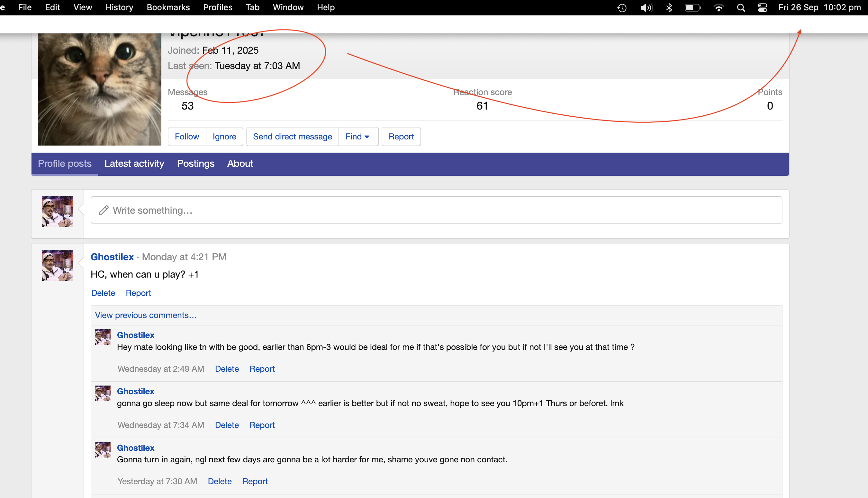
Task: Click the Ignore button
Action: point(224,137)
